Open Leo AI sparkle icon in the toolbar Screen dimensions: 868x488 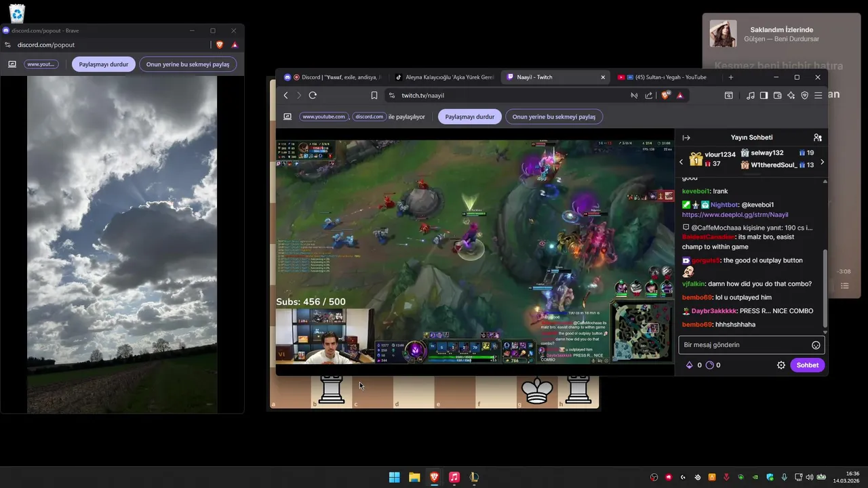coord(791,96)
